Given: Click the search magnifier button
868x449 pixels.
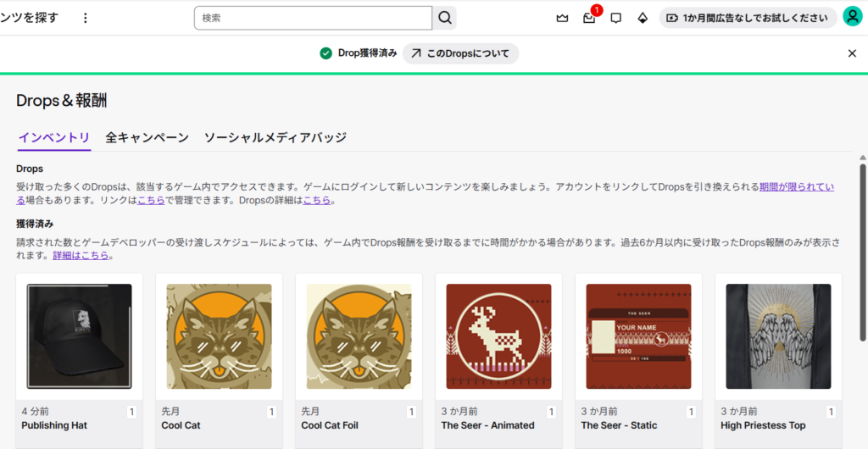Looking at the screenshot, I should [x=444, y=19].
